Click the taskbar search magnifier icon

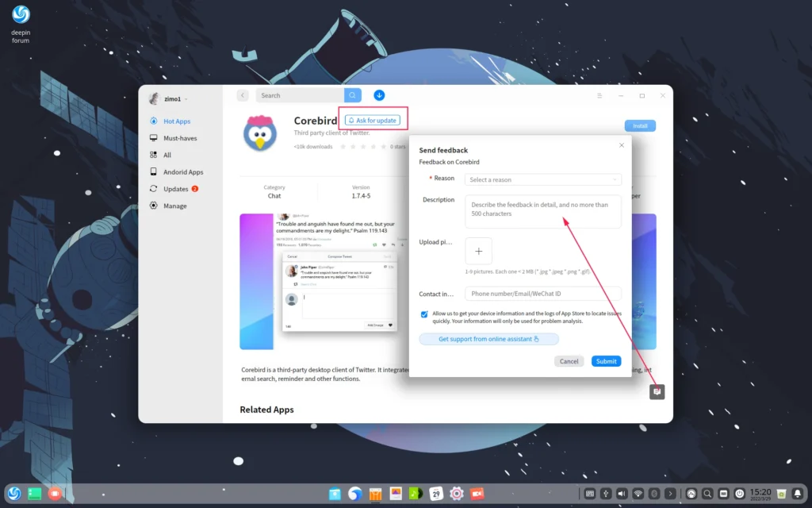click(707, 494)
